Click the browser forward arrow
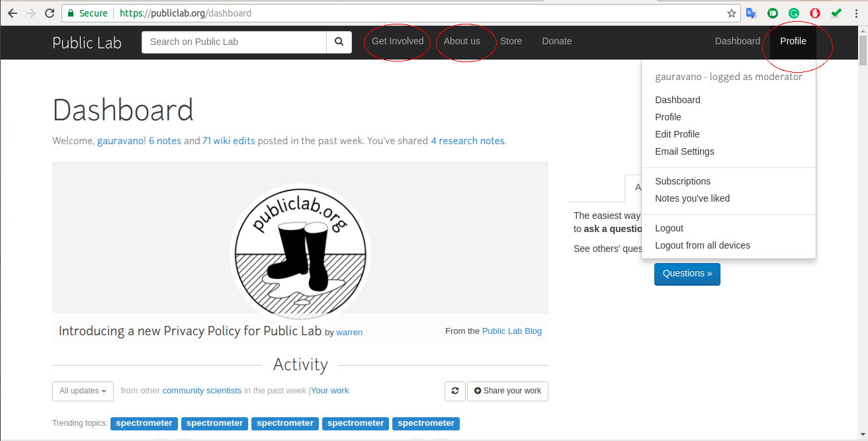The width and height of the screenshot is (868, 441). [x=31, y=13]
